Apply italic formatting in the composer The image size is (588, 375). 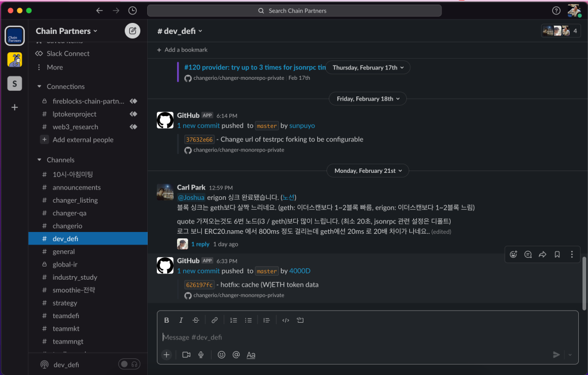181,320
